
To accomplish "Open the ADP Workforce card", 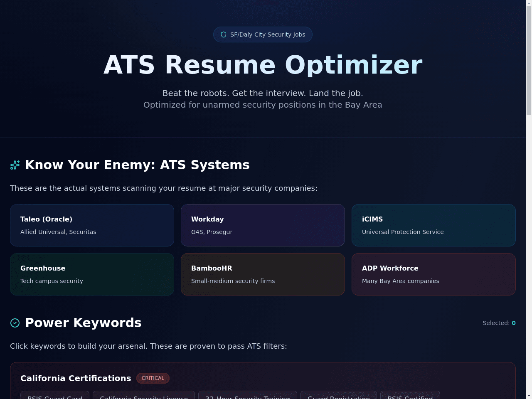I will click(433, 274).
